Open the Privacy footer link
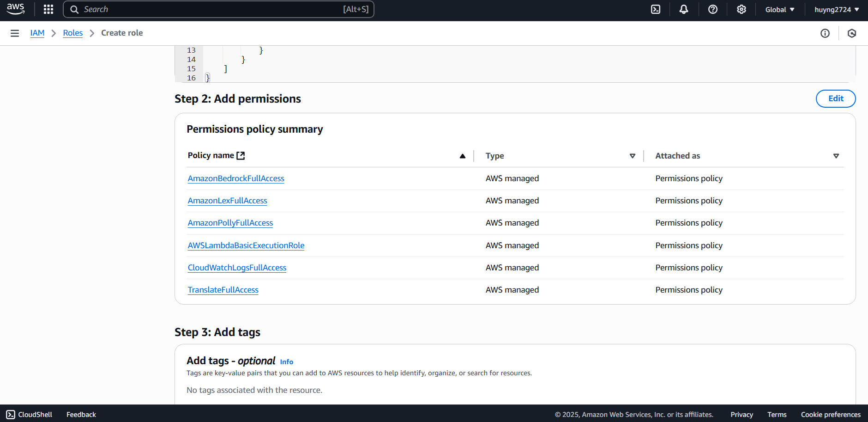 [x=741, y=415]
